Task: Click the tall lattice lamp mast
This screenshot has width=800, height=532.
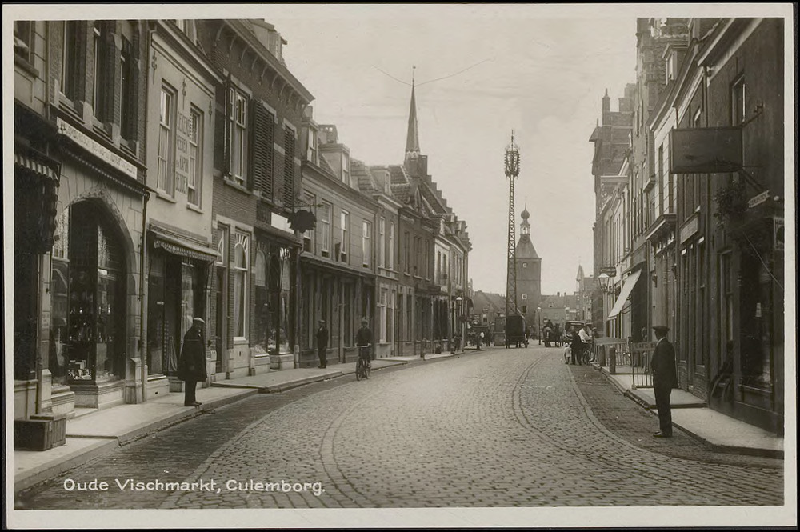Action: (x=511, y=232)
